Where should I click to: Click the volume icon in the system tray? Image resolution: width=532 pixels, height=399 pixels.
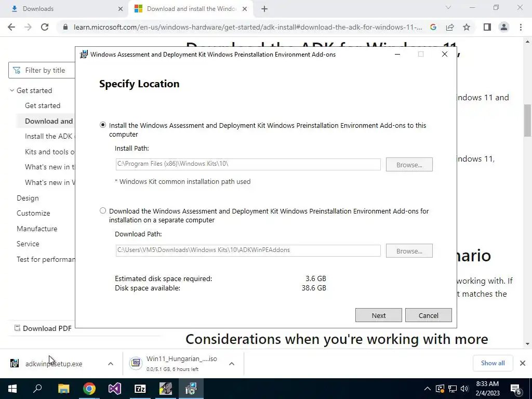[x=464, y=389]
